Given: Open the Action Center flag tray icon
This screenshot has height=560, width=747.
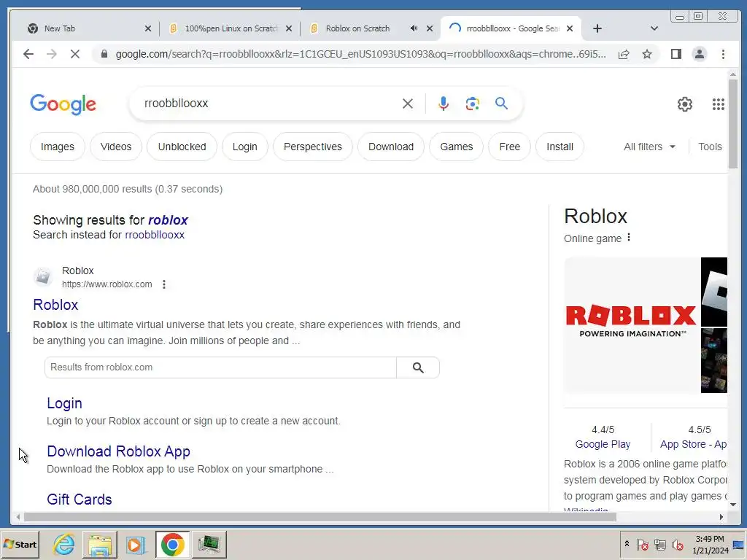Looking at the screenshot, I should click(642, 544).
